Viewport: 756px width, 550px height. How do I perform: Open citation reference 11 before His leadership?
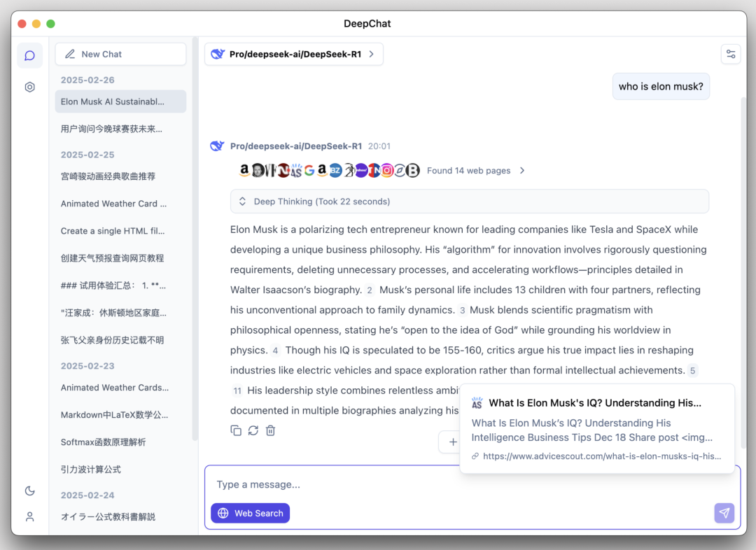pos(237,391)
